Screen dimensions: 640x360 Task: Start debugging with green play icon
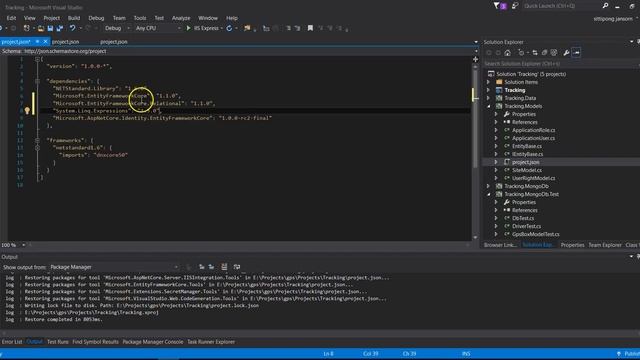point(188,28)
